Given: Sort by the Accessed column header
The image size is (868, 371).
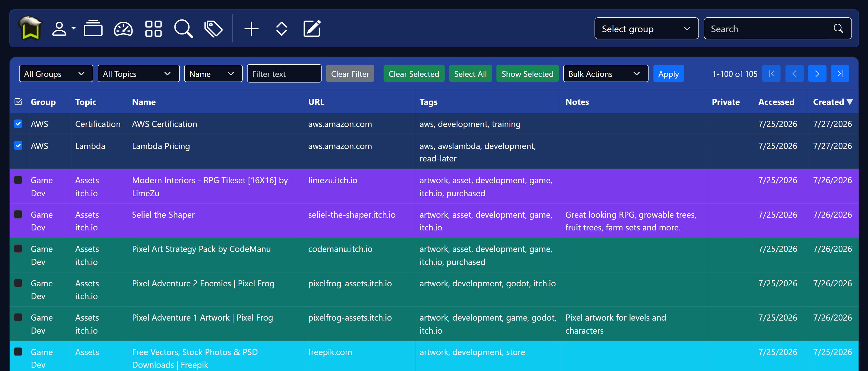Looking at the screenshot, I should [x=776, y=102].
